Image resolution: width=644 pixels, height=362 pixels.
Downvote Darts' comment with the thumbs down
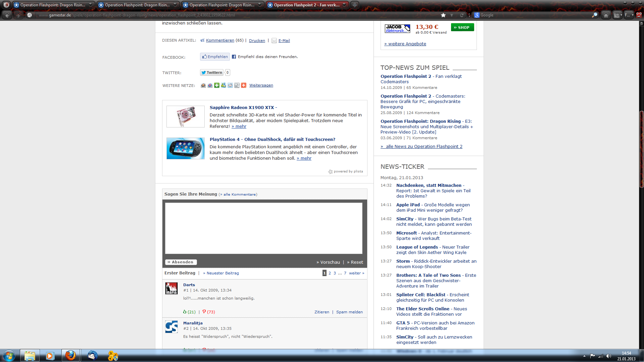(204, 312)
